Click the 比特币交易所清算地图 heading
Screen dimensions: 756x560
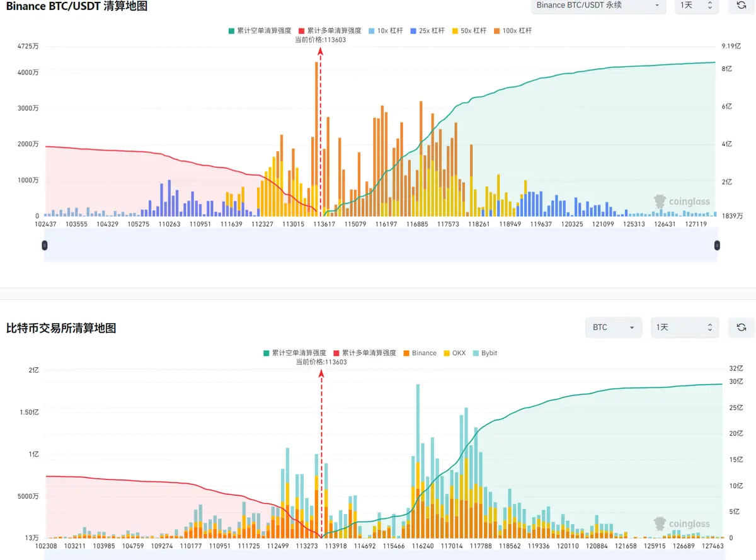point(61,328)
